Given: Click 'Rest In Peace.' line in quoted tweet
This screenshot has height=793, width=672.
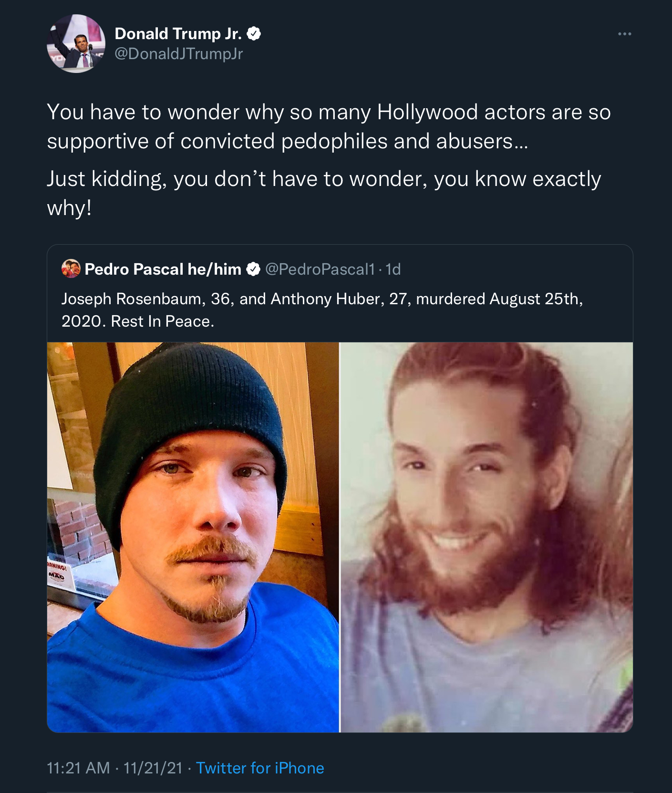Looking at the screenshot, I should click(x=163, y=321).
